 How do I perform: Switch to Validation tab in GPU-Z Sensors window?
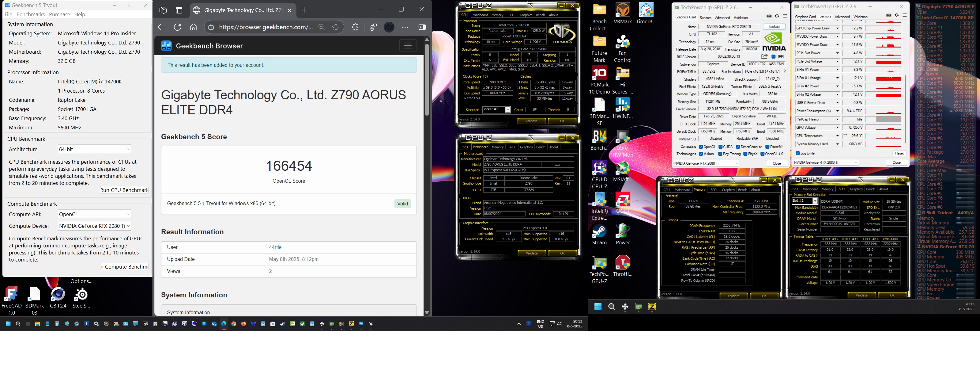coord(860,17)
